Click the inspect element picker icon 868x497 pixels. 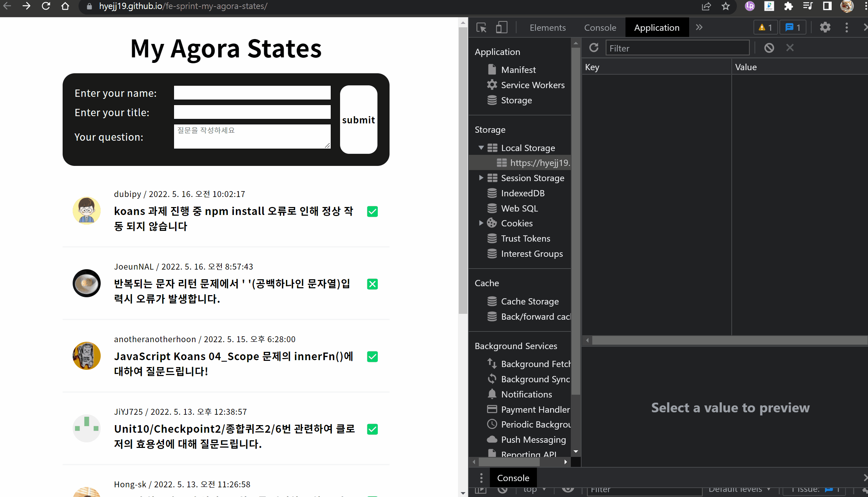coord(481,28)
